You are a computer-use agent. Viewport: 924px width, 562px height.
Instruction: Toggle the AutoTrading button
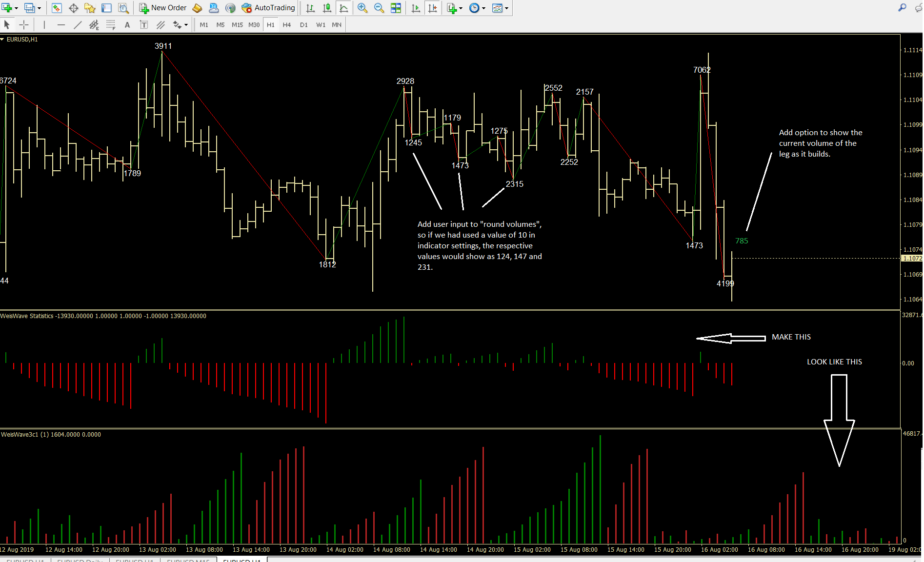tap(268, 8)
